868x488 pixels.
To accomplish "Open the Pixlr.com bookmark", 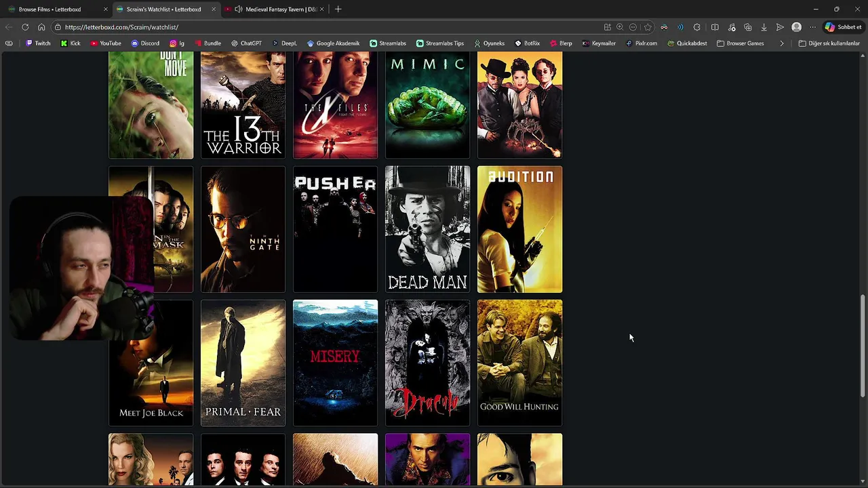I will point(642,43).
